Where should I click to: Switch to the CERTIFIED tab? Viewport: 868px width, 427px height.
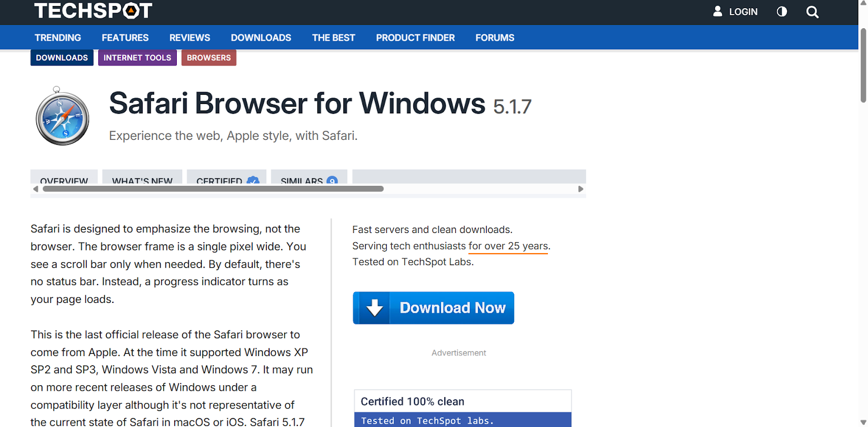coord(227,177)
